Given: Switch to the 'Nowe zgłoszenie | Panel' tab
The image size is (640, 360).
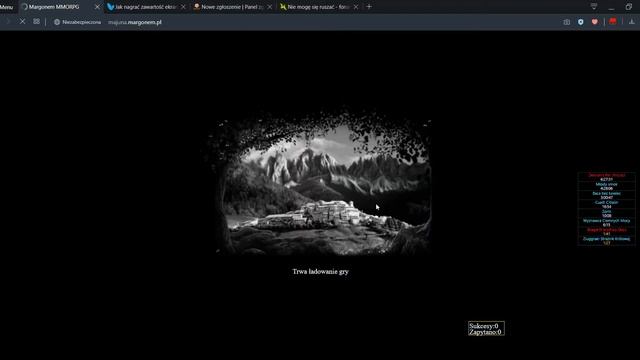Looking at the screenshot, I should click(232, 7).
